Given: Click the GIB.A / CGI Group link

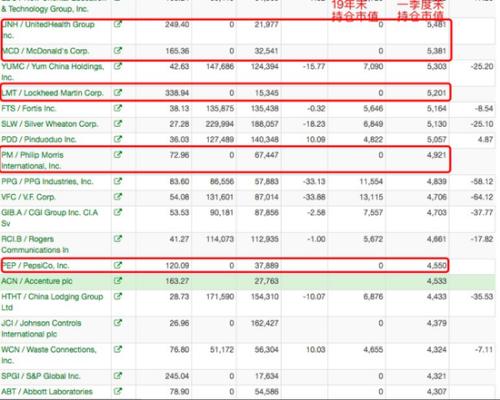Looking at the screenshot, I should (50, 218).
